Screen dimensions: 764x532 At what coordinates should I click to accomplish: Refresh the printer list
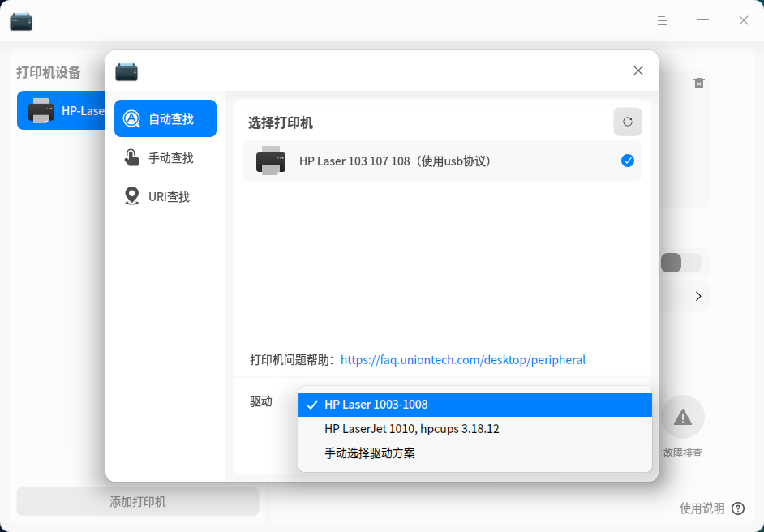(x=627, y=122)
